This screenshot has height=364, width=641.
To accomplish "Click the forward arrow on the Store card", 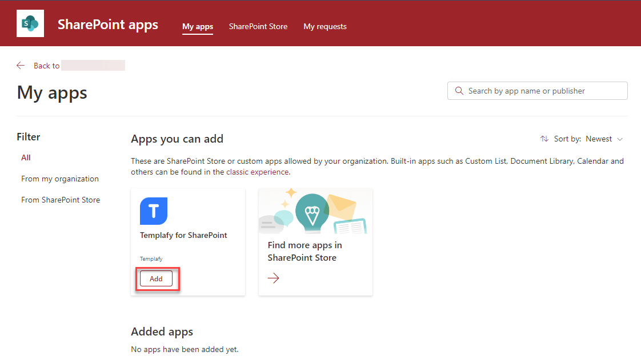I will coord(273,278).
